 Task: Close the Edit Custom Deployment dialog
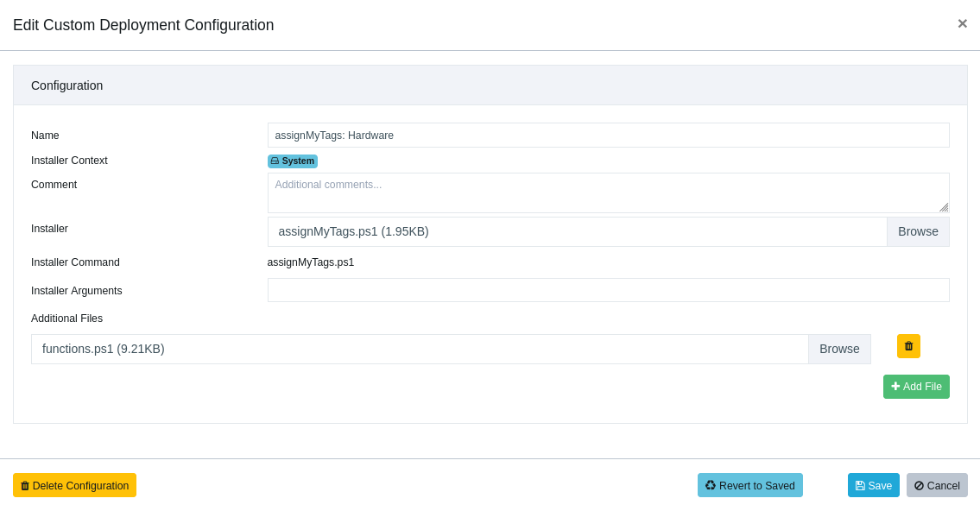[962, 24]
